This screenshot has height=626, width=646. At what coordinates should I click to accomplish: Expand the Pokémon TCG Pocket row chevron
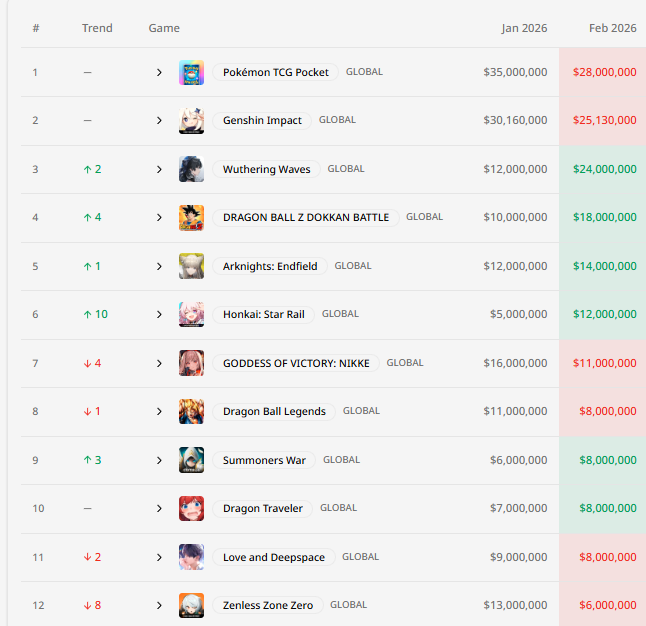pyautogui.click(x=159, y=73)
